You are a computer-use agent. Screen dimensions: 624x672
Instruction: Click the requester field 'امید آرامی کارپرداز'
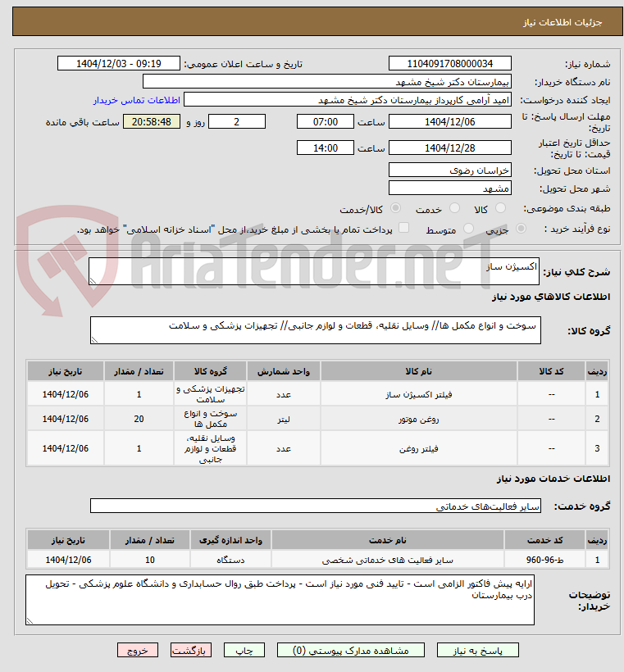point(348,99)
